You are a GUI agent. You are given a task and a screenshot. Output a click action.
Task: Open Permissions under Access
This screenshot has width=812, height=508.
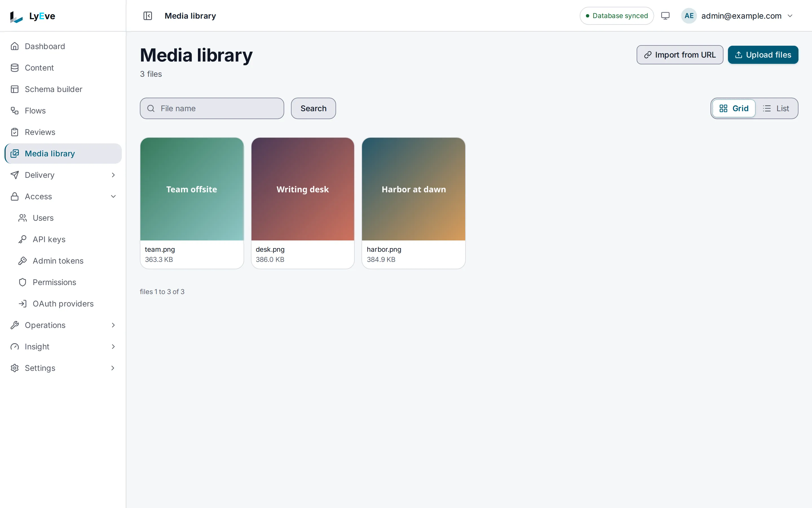[67, 283]
